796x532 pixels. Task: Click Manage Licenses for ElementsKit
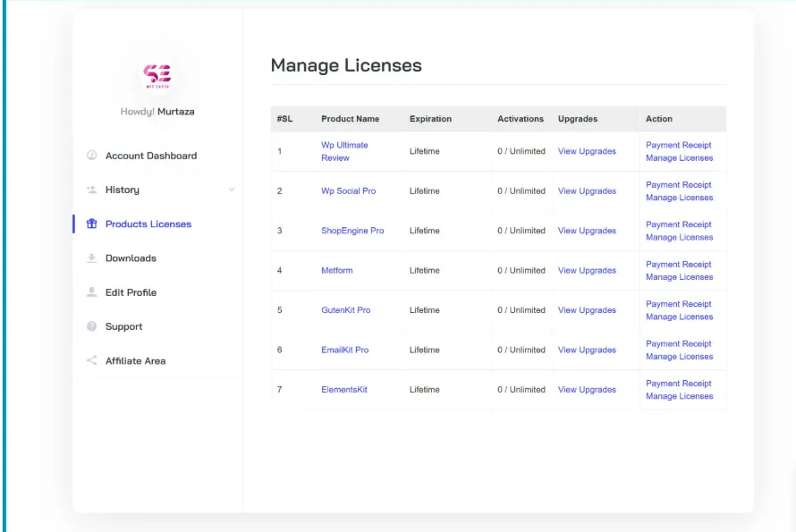679,396
